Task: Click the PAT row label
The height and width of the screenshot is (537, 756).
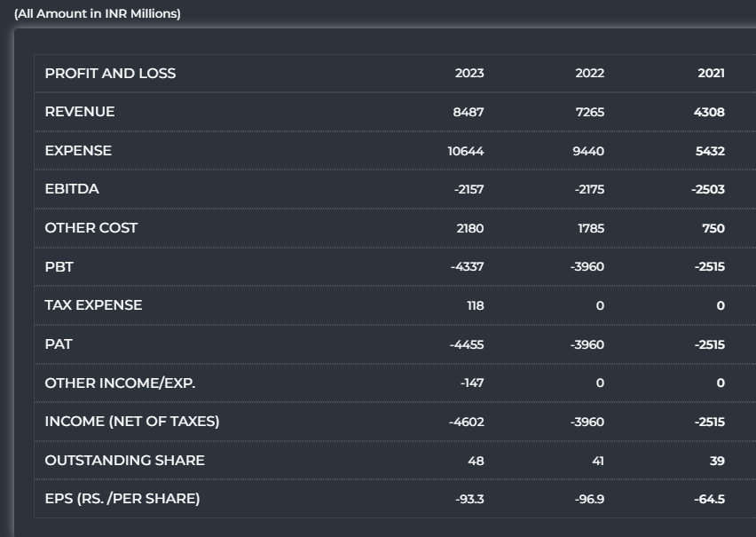Action: pyautogui.click(x=59, y=344)
